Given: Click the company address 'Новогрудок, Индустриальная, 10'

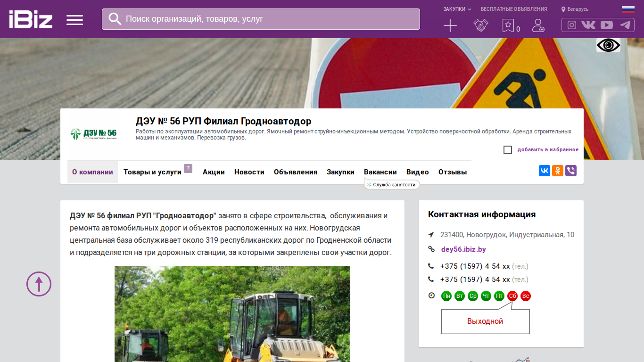Looking at the screenshot, I should [x=507, y=235].
